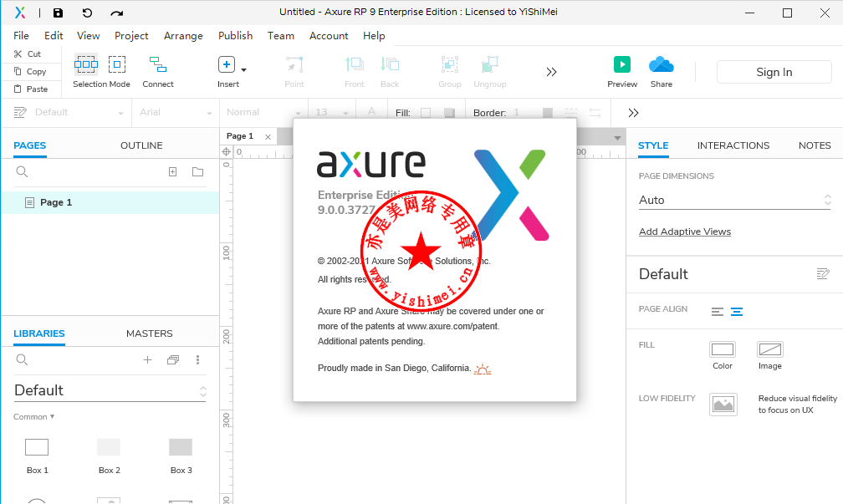Image resolution: width=843 pixels, height=504 pixels.
Task: Click the Add Library plus icon
Action: coord(147,360)
